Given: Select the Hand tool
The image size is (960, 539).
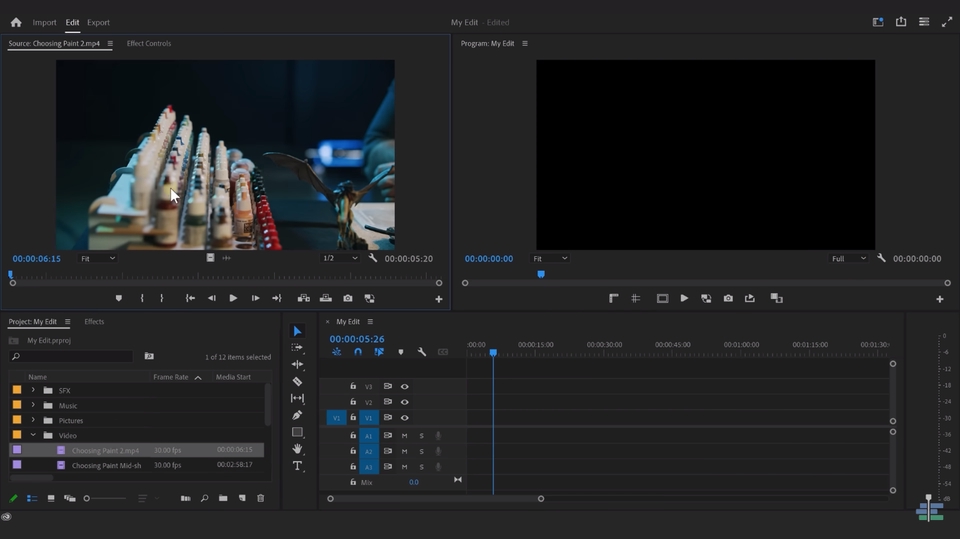Looking at the screenshot, I should [x=297, y=449].
